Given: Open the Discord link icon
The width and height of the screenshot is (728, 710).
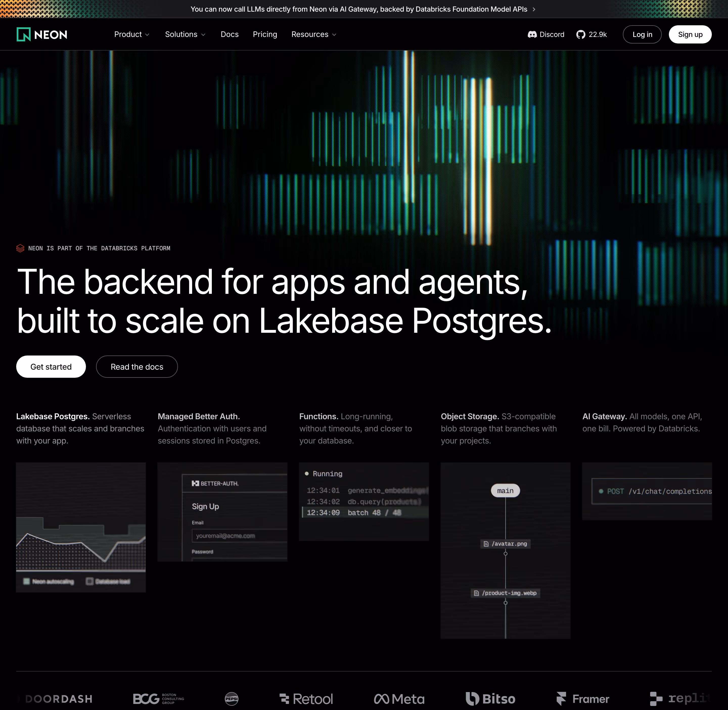Looking at the screenshot, I should 532,34.
